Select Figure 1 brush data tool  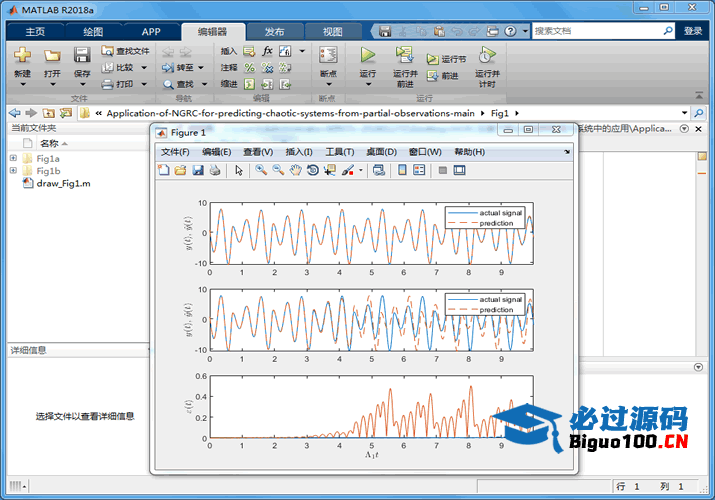tap(347, 170)
